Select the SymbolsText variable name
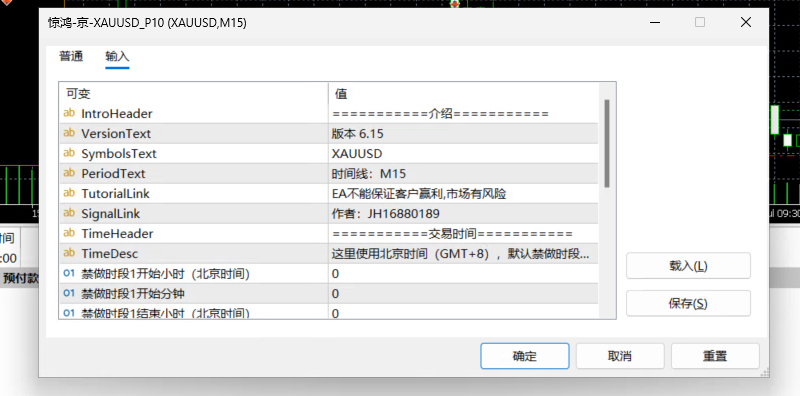Viewport: 800px width, 396px height. [x=119, y=154]
